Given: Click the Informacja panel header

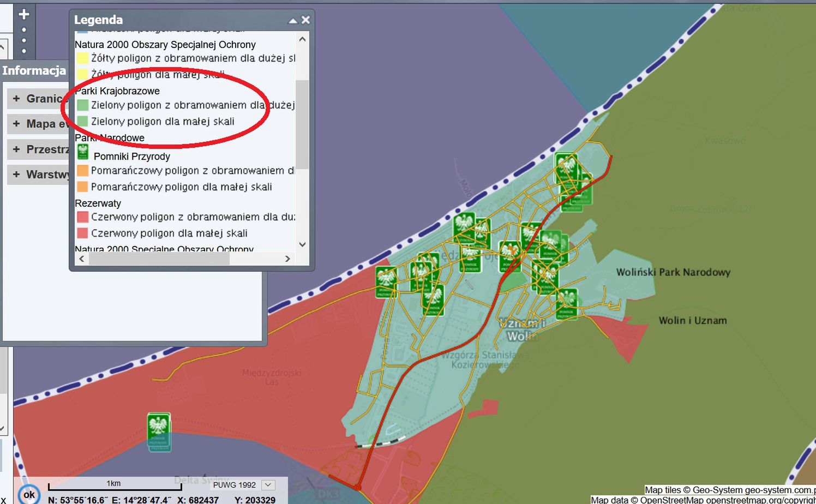Looking at the screenshot, I should (34, 70).
